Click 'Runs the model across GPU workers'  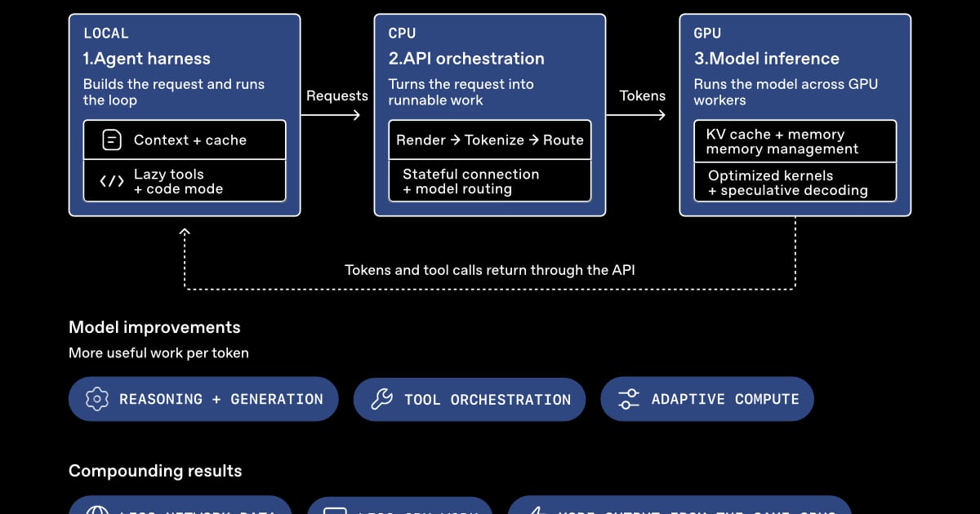[x=786, y=92]
